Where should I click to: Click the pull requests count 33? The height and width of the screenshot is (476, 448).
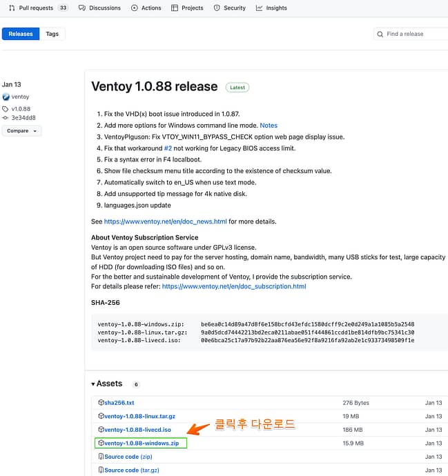coord(63,8)
